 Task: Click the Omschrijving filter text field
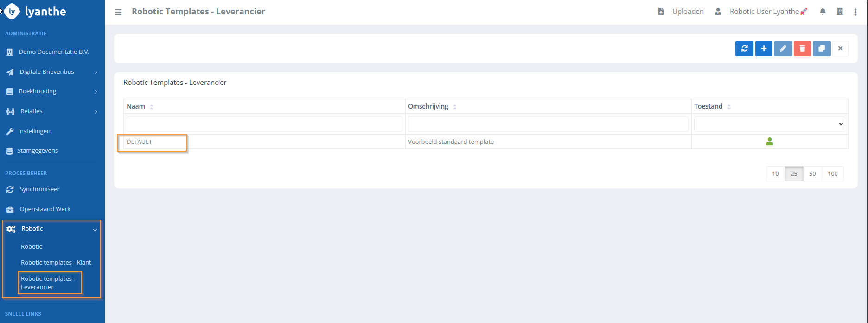coord(548,124)
